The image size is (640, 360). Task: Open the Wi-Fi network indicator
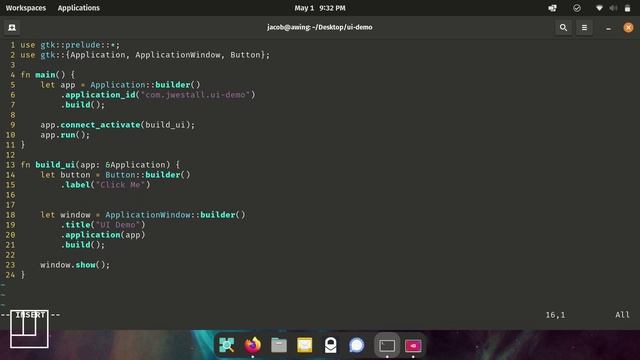tap(599, 8)
